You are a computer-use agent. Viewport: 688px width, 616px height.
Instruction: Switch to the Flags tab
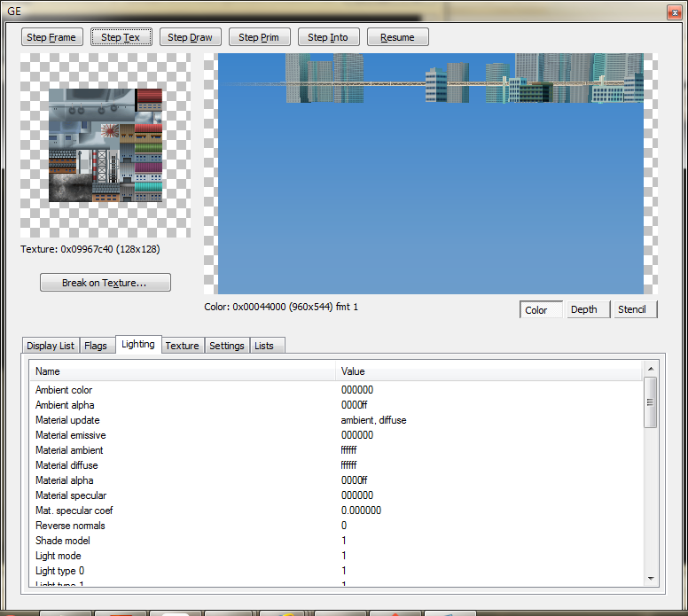96,346
